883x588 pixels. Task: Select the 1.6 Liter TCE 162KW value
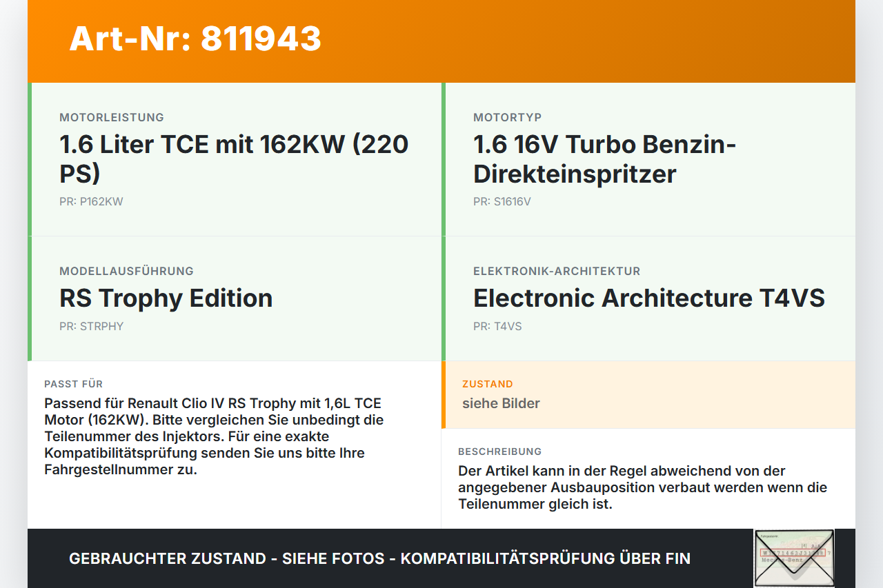tap(234, 159)
